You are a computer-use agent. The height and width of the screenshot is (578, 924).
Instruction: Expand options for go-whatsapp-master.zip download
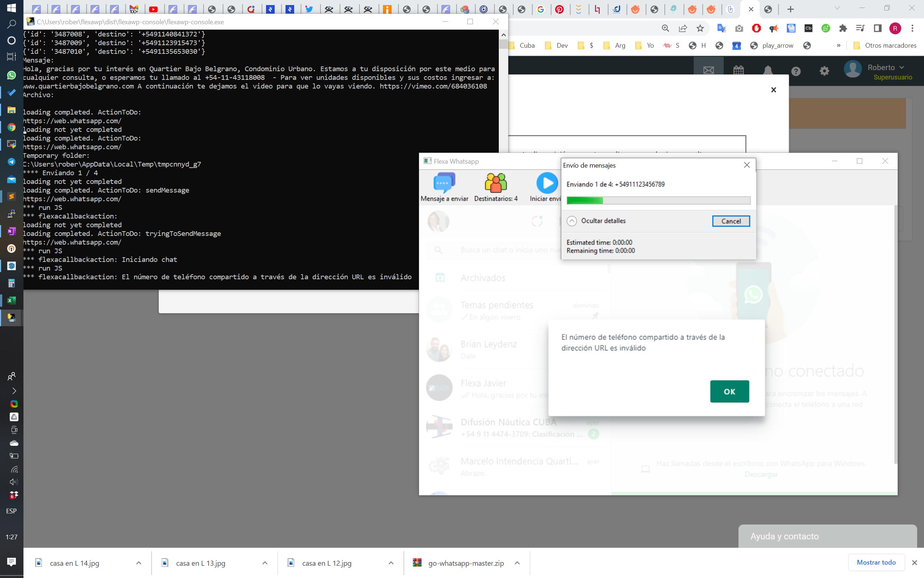(x=517, y=563)
